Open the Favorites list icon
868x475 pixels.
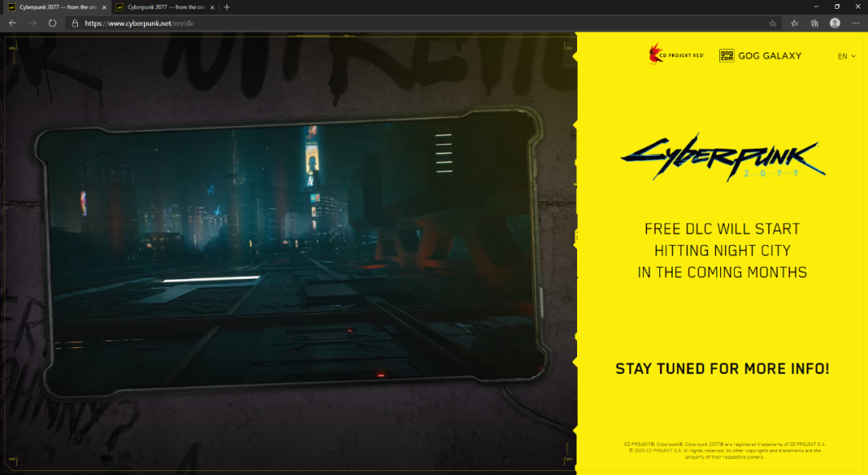[x=794, y=23]
